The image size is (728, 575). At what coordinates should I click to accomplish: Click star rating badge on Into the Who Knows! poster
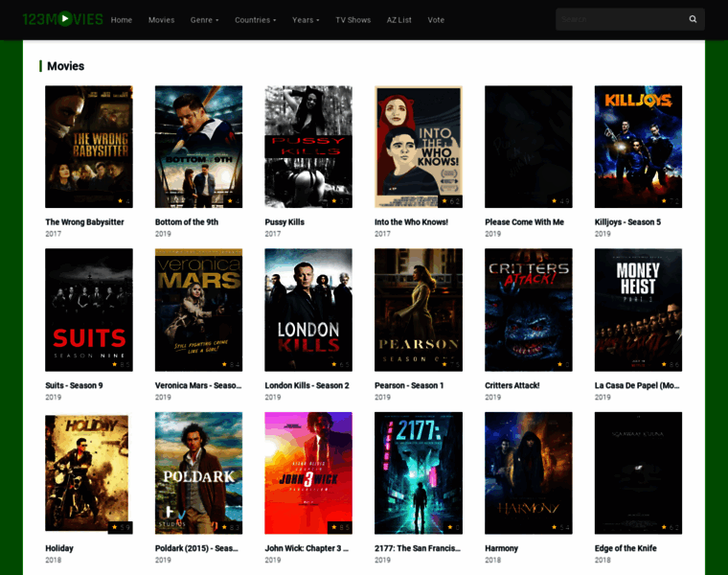[x=450, y=201]
